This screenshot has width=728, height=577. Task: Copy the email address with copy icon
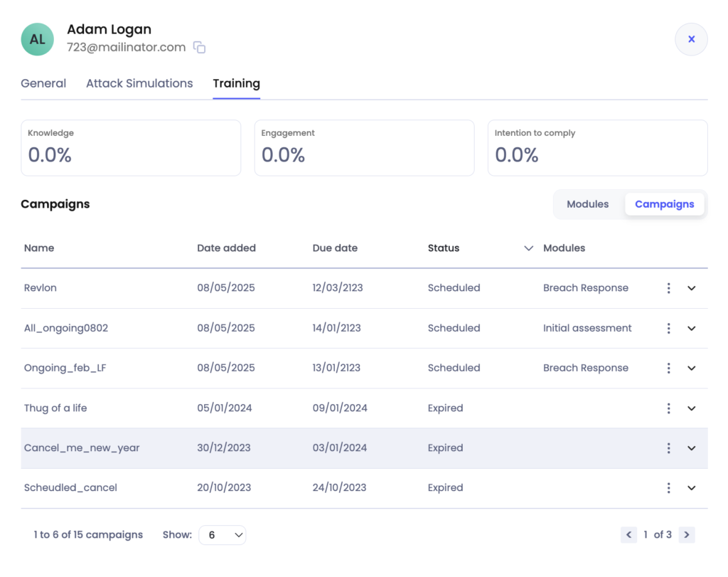click(x=200, y=48)
